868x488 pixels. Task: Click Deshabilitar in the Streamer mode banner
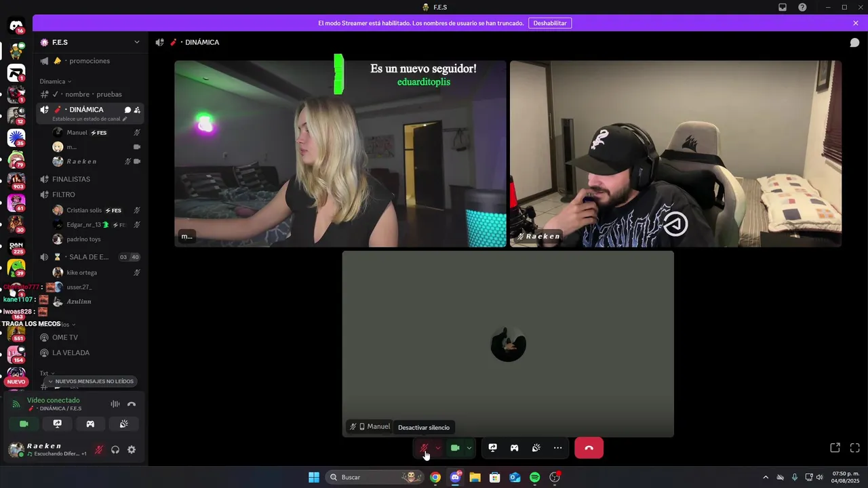(550, 23)
